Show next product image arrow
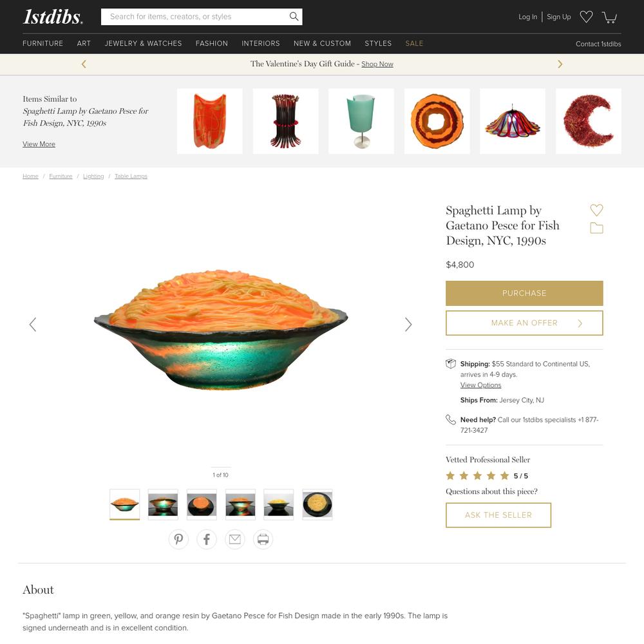This screenshot has width=644, height=644. (408, 325)
